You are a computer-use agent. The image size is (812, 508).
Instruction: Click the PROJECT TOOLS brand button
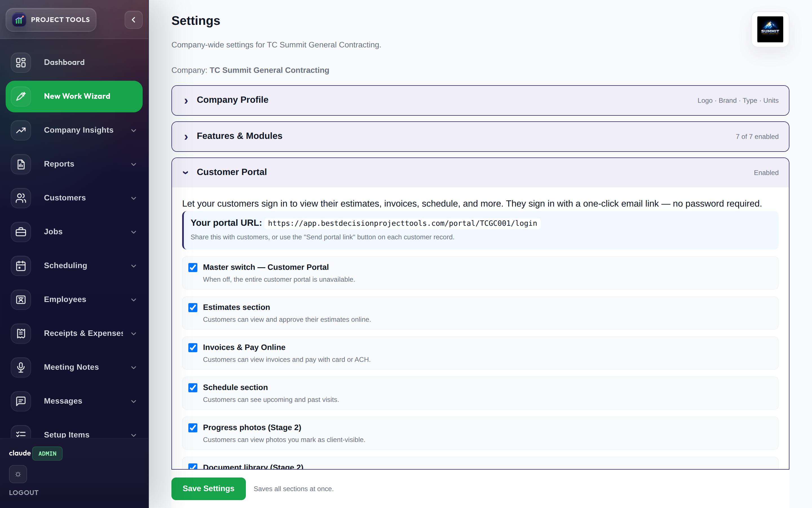click(51, 20)
